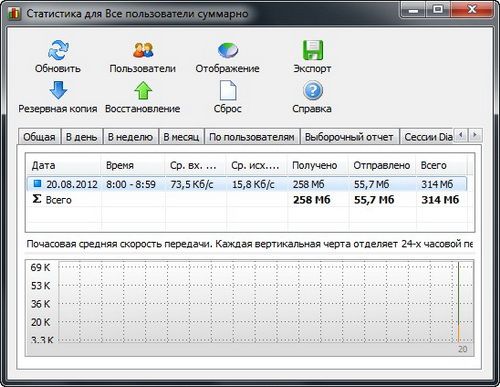Click the orange bar in the speed graph
The height and width of the screenshot is (387, 500).
pyautogui.click(x=459, y=333)
